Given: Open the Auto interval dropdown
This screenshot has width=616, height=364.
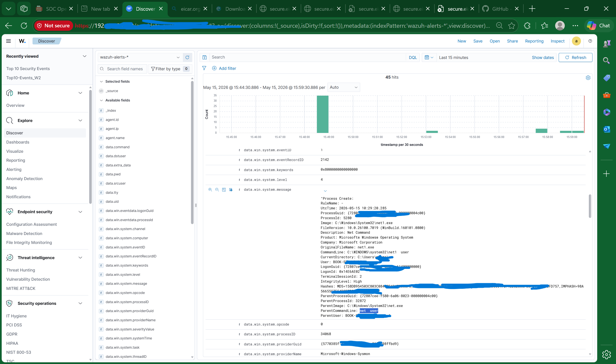Looking at the screenshot, I should (344, 87).
